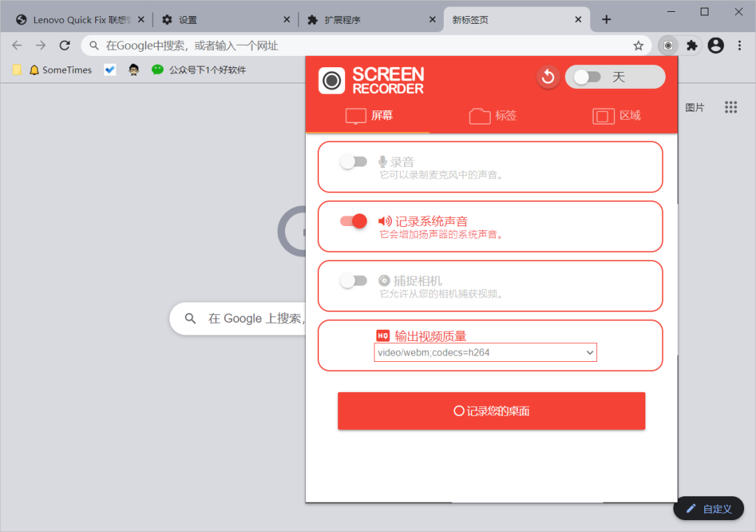Click the Screen Recorder logo icon
Screen dimensions: 756x532
tap(332, 80)
